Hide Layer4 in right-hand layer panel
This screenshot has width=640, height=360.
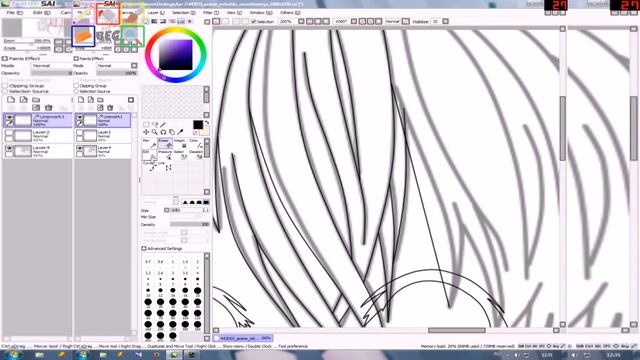pos(80,149)
